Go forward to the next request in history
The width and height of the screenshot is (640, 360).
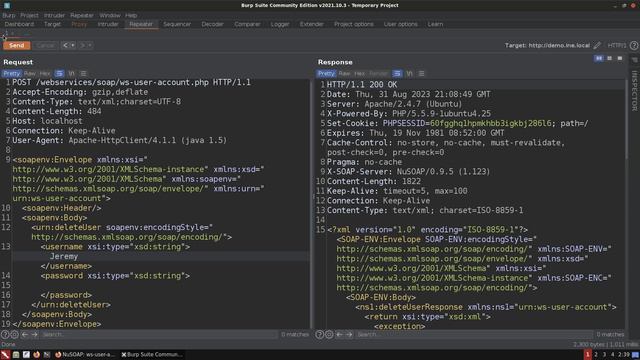tap(82, 45)
